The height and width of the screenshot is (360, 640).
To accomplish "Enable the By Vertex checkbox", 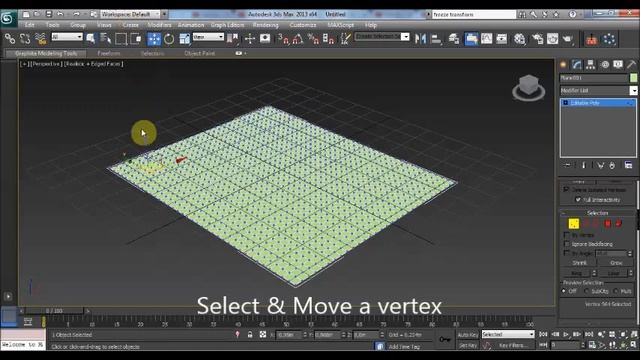I will coord(567,235).
